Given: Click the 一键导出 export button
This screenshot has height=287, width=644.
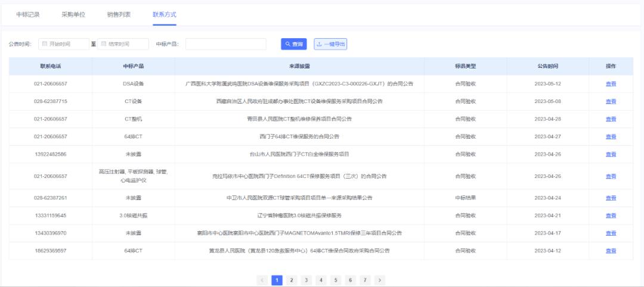Looking at the screenshot, I should (330, 44).
